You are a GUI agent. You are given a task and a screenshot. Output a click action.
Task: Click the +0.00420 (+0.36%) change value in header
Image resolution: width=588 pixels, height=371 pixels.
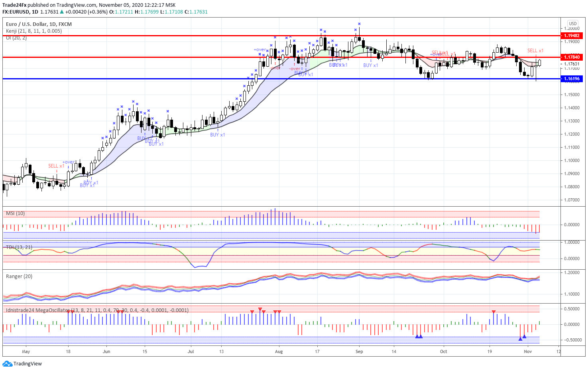click(x=87, y=12)
